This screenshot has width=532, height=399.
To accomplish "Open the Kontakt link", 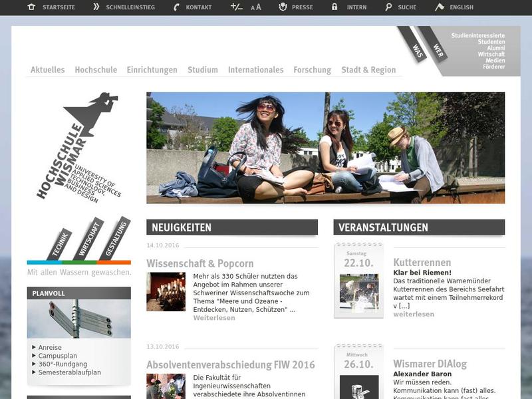I will pyautogui.click(x=198, y=7).
